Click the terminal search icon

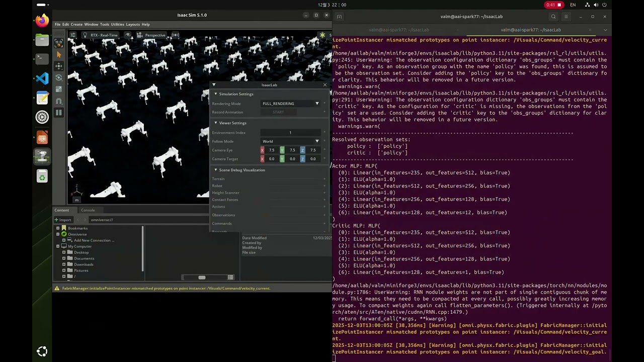(553, 17)
